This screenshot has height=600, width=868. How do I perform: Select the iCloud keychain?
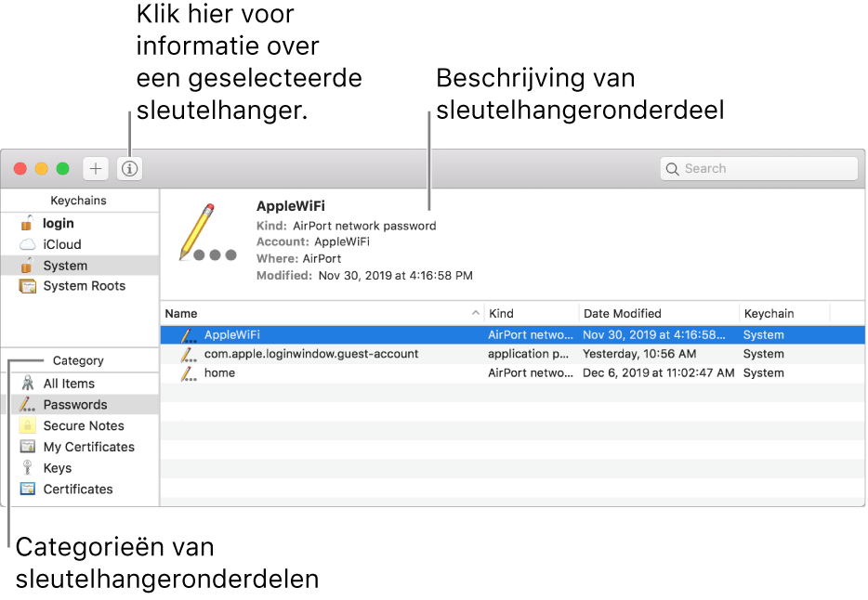(x=80, y=244)
